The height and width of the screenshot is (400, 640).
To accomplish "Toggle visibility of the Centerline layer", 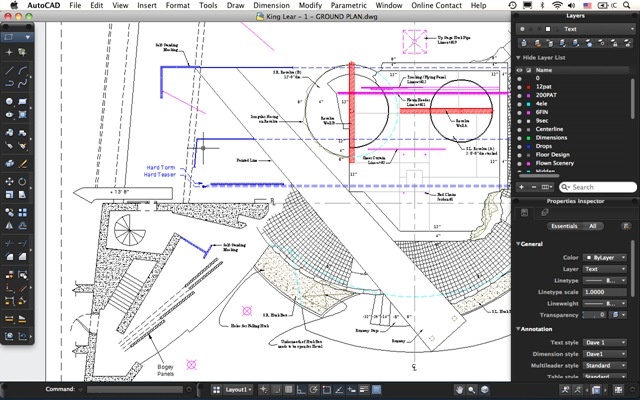I will tap(520, 127).
